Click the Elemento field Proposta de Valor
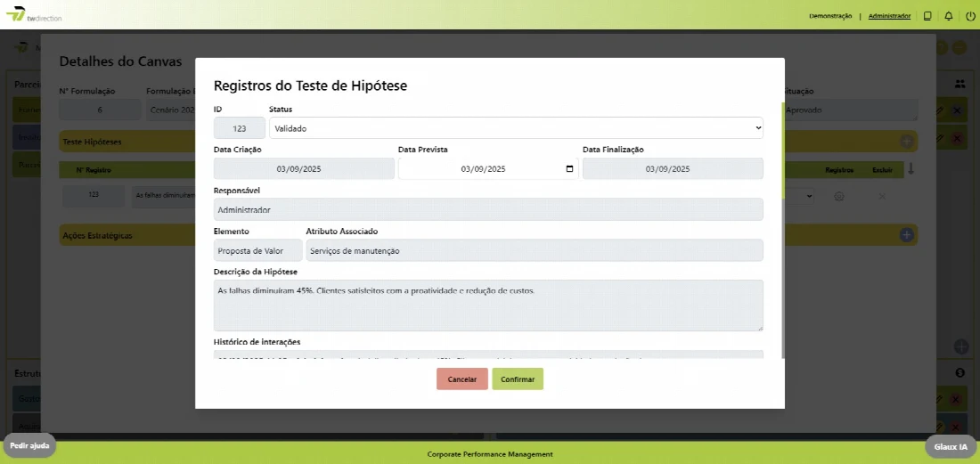Viewport: 980px width, 464px height. tap(258, 250)
